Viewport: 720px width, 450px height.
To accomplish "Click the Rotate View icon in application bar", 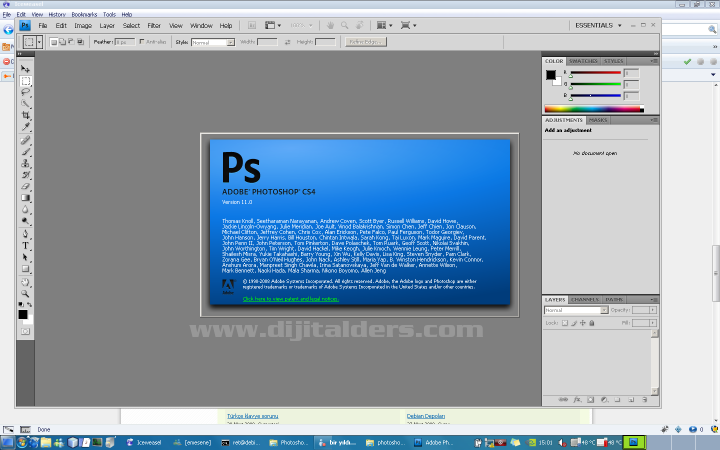I will point(360,25).
